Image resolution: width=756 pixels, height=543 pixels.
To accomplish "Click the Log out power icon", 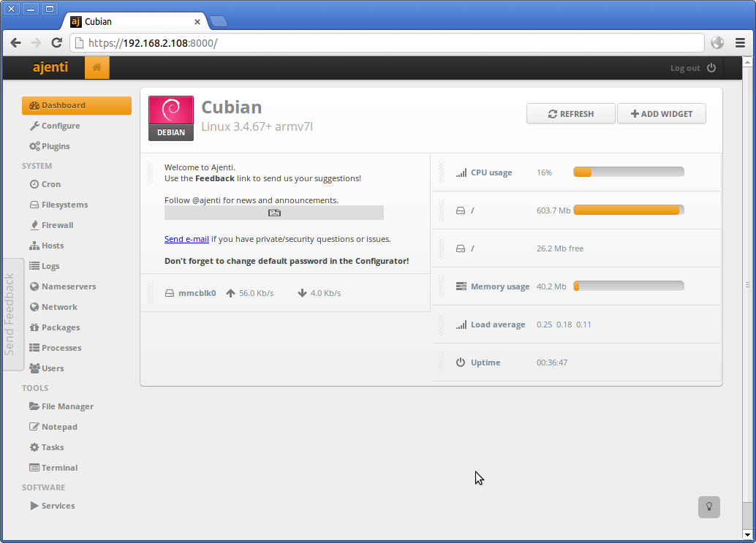I will tap(711, 68).
